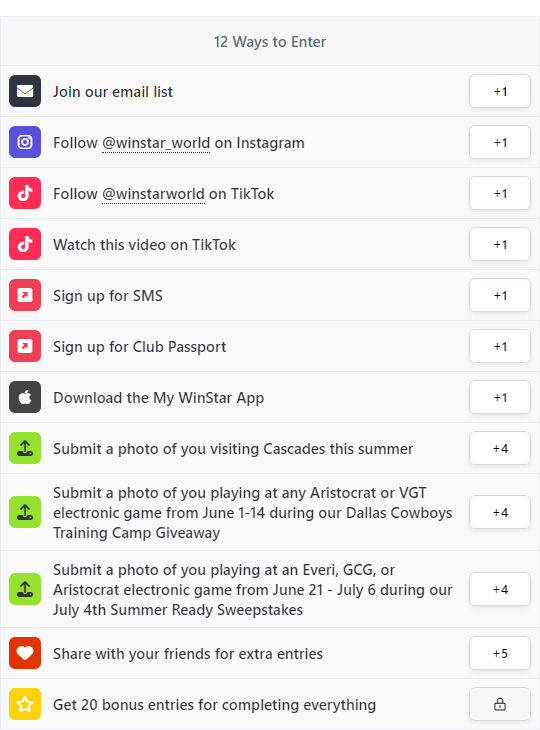540x730 pixels.
Task: Click +4 button for Cascades summer photo
Action: click(x=500, y=448)
